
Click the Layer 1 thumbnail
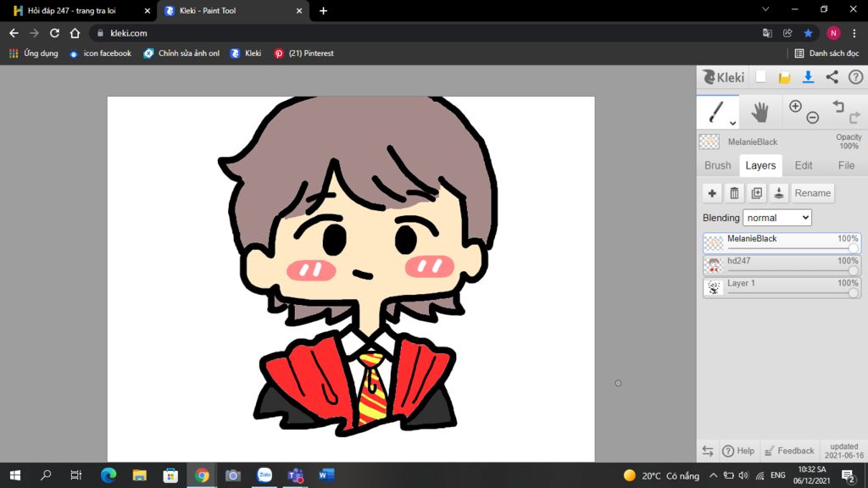[714, 287]
